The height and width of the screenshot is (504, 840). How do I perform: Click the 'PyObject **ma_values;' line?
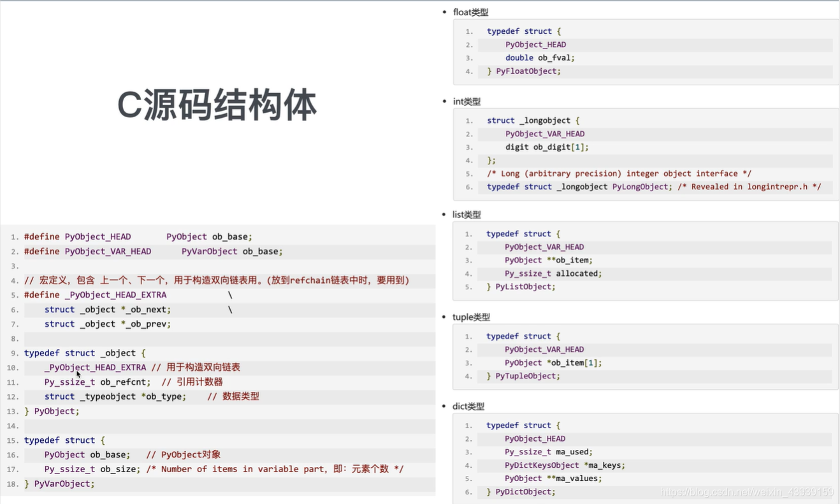pos(553,479)
